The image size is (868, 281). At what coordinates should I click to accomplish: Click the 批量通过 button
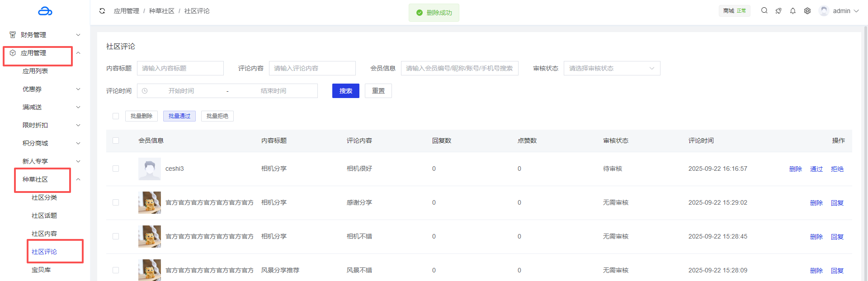(x=179, y=116)
